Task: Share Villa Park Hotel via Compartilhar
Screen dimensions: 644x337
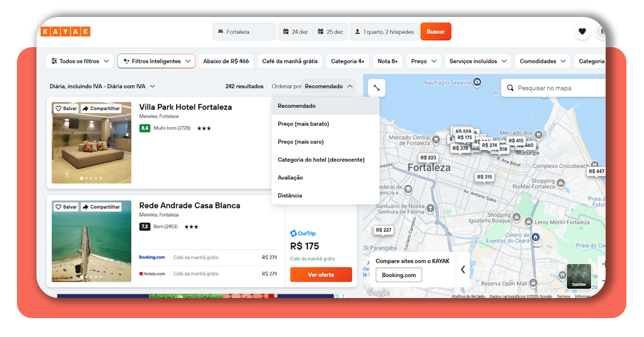Action: tap(101, 109)
